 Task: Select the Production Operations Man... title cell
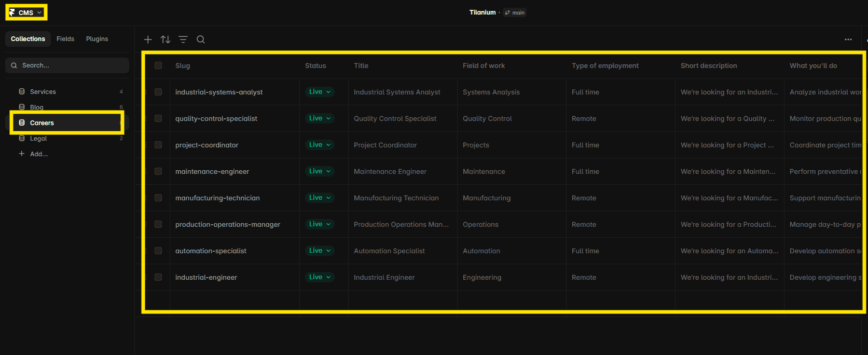[403, 224]
